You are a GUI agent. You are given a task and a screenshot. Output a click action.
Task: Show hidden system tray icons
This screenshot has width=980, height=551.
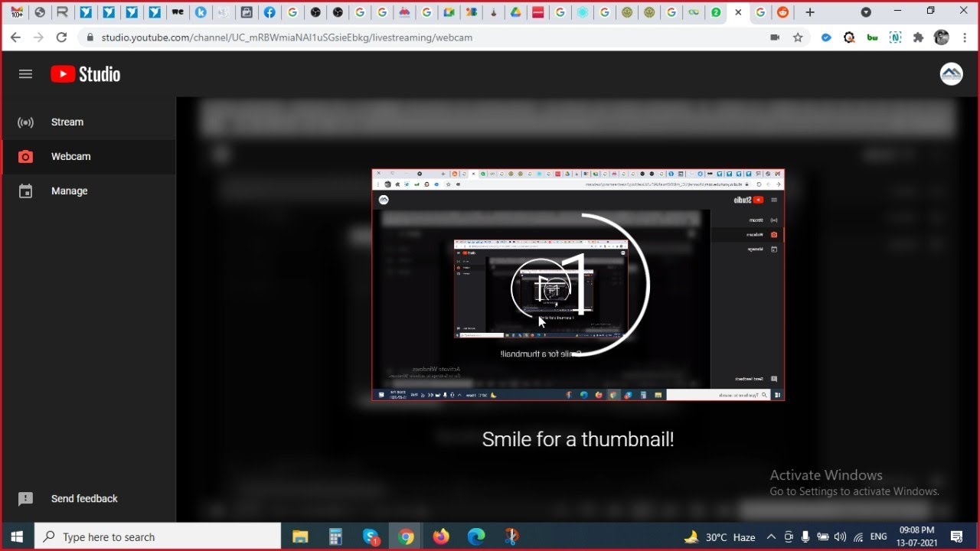pos(771,537)
